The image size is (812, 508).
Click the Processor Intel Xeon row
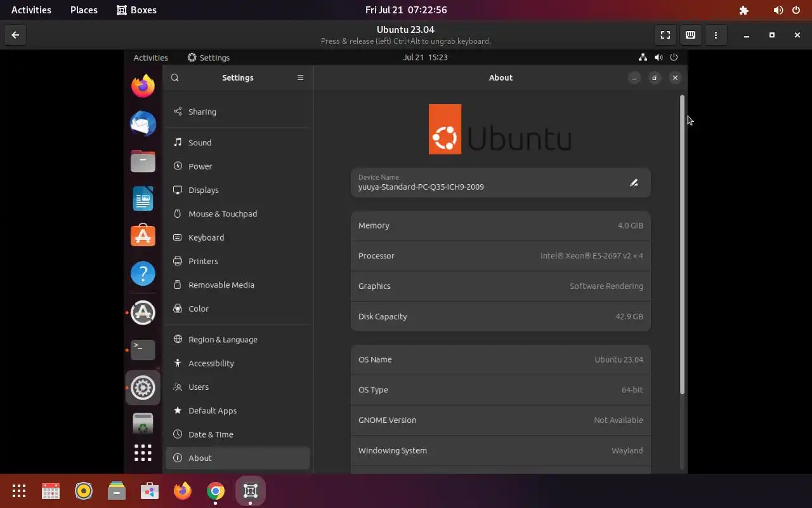[501, 256]
